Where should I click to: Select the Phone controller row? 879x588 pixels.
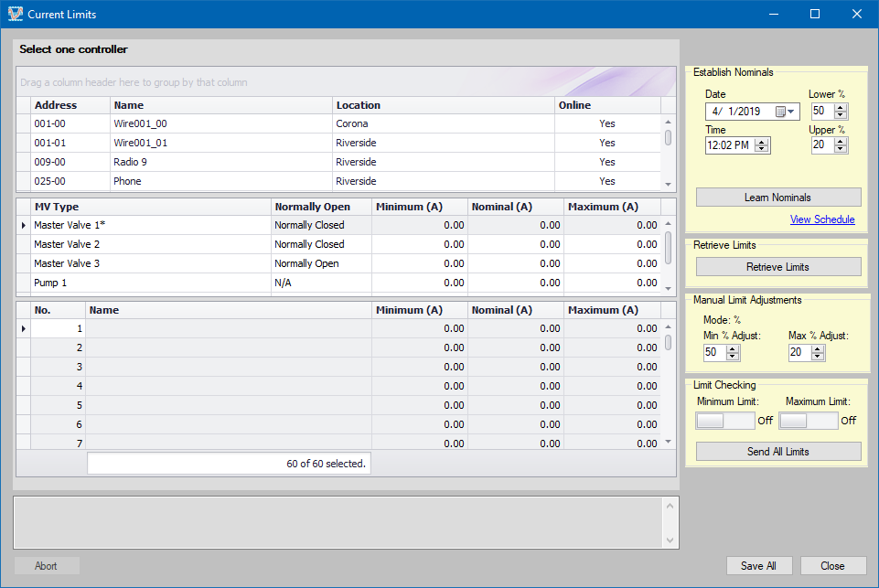coord(338,181)
